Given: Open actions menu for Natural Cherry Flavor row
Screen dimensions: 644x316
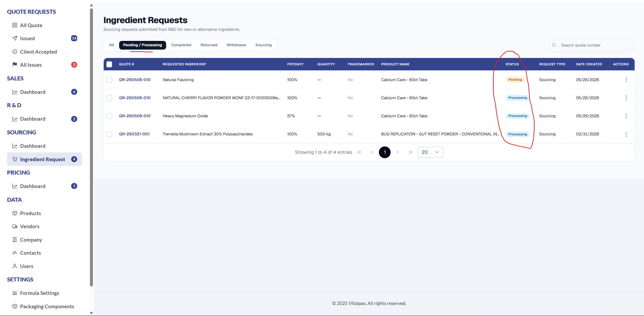Looking at the screenshot, I should click(x=626, y=98).
